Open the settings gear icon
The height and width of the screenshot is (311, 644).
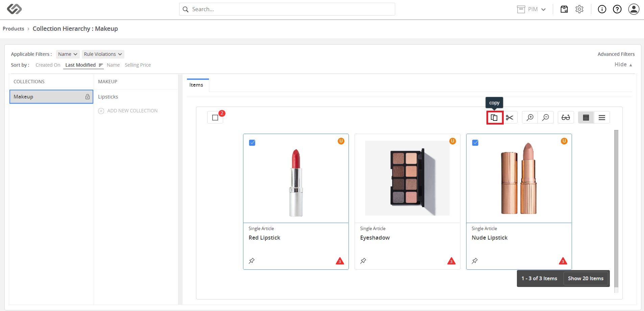579,9
